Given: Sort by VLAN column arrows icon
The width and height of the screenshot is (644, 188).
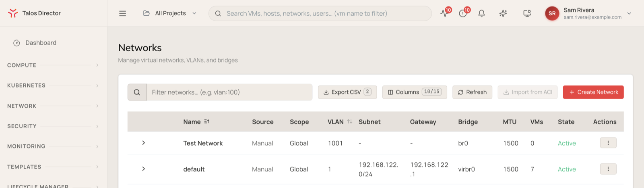Looking at the screenshot, I should point(349,121).
